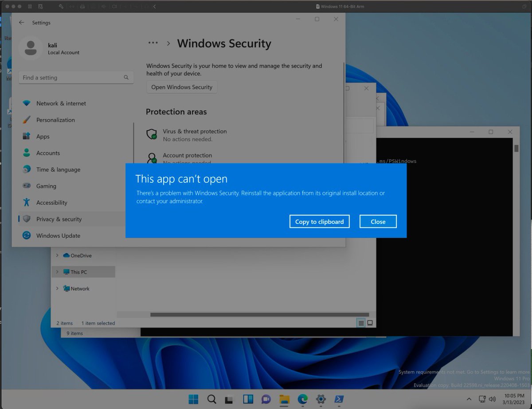This screenshot has height=409, width=532.
Task: Pause the virtual machine from VM toolbar
Action: [30, 7]
